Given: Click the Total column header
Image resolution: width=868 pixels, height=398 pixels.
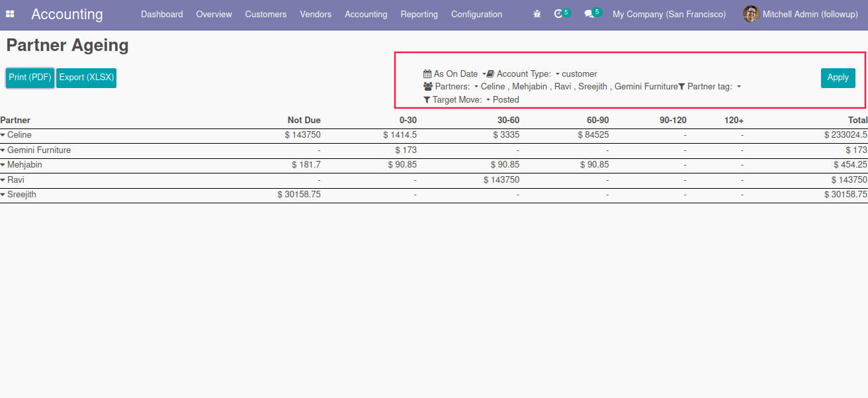Looking at the screenshot, I should [857, 121].
